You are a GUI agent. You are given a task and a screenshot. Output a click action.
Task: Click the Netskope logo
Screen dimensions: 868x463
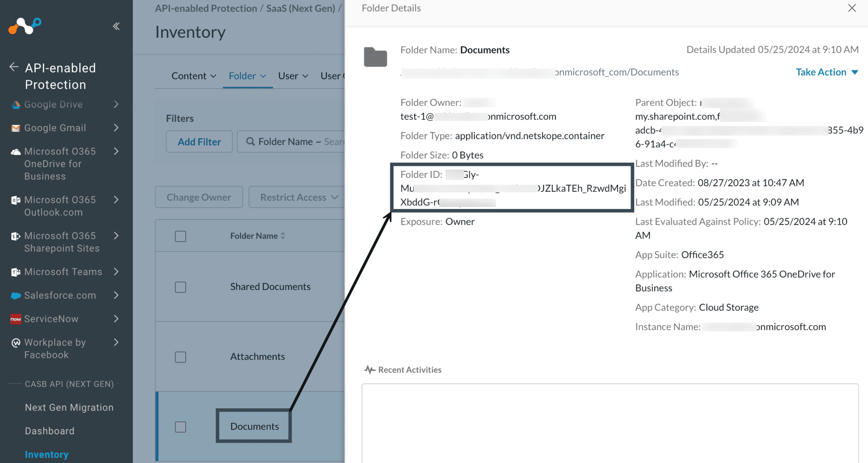pyautogui.click(x=24, y=26)
